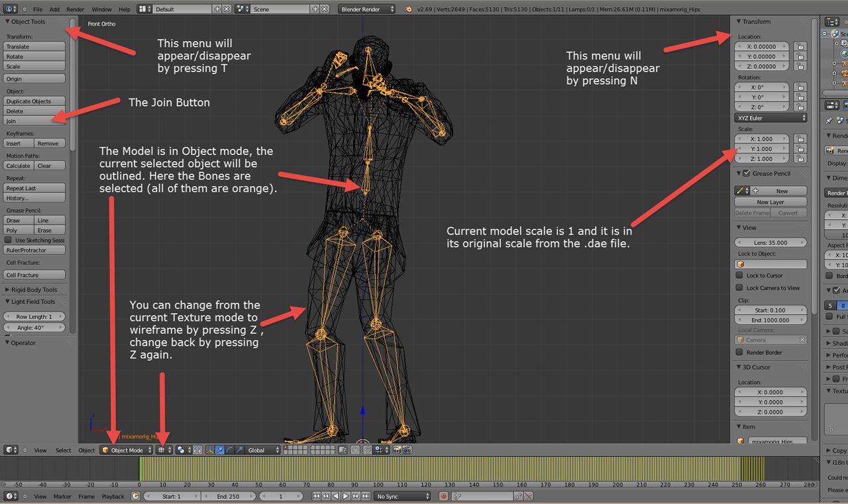848x504 pixels.
Task: Open the Select menu in 3D view header
Action: point(63,450)
